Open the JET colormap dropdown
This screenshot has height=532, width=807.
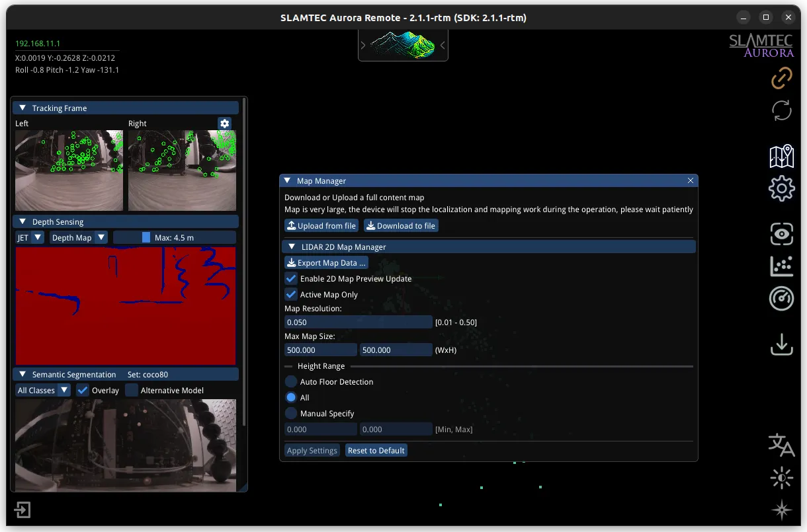30,237
